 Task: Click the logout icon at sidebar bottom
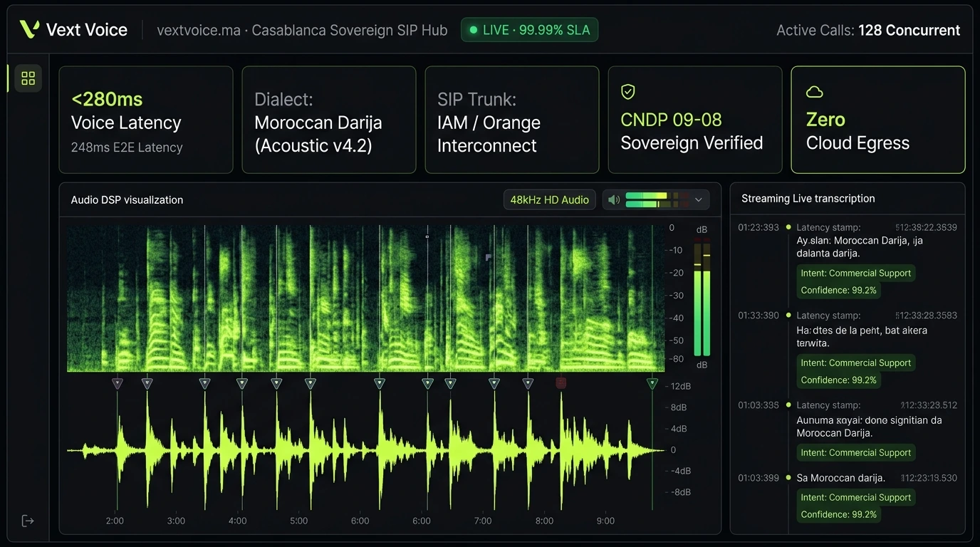click(28, 521)
